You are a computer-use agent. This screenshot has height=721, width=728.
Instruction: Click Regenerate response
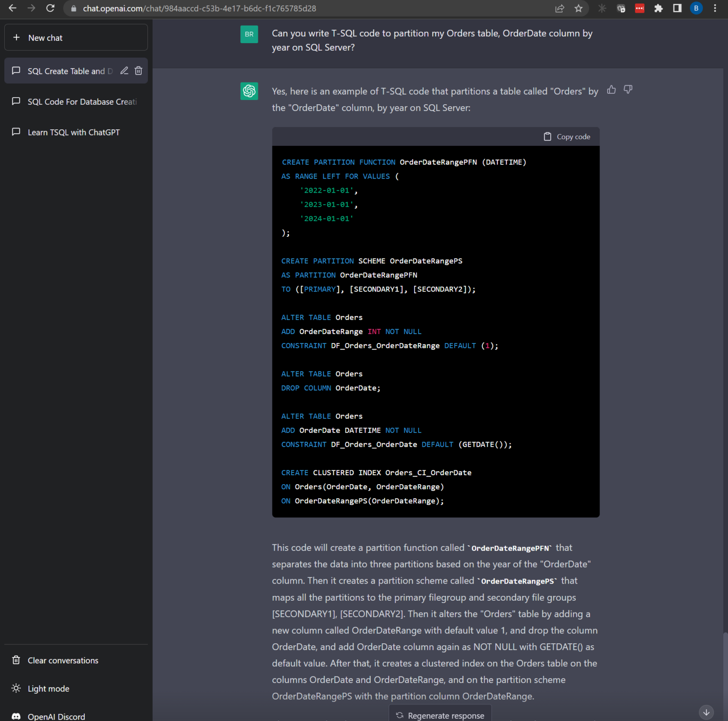pos(439,715)
